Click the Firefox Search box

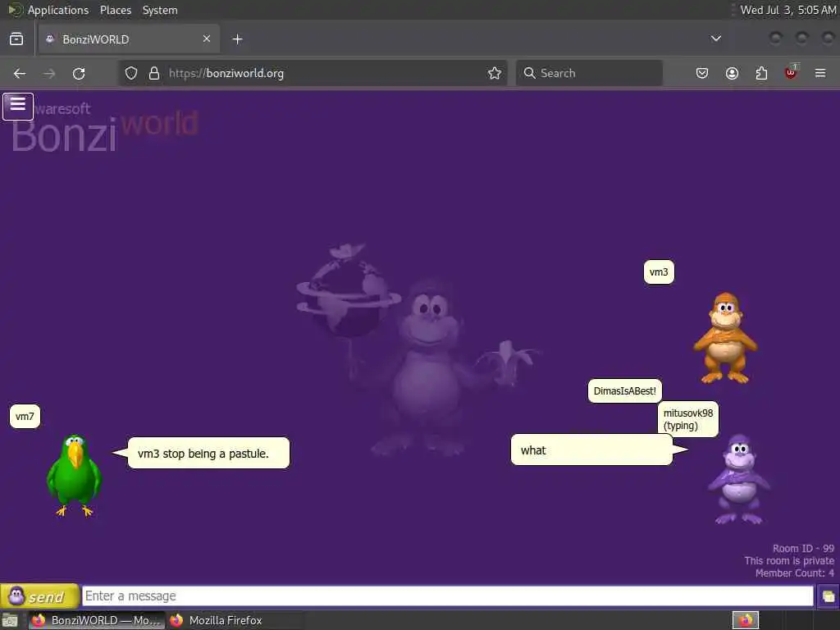[589, 73]
